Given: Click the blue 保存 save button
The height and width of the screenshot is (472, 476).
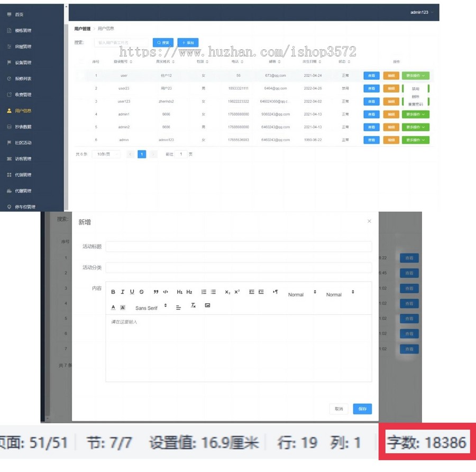Looking at the screenshot, I should point(362,409).
